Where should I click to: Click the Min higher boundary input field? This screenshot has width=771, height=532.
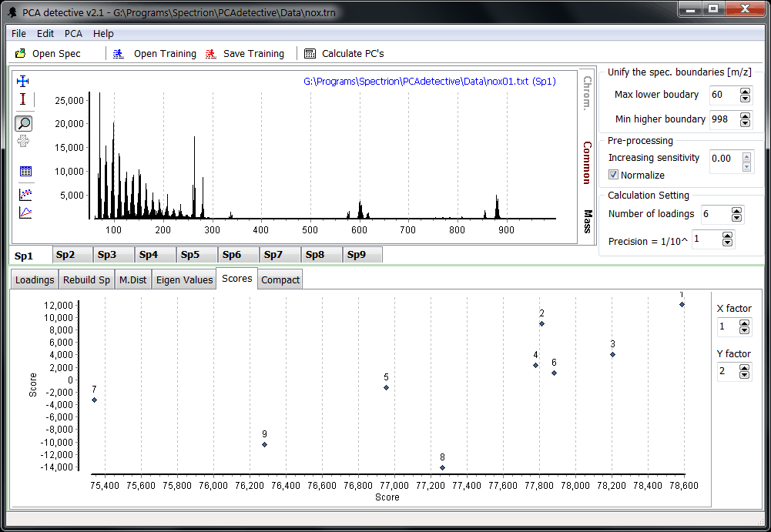tap(722, 119)
